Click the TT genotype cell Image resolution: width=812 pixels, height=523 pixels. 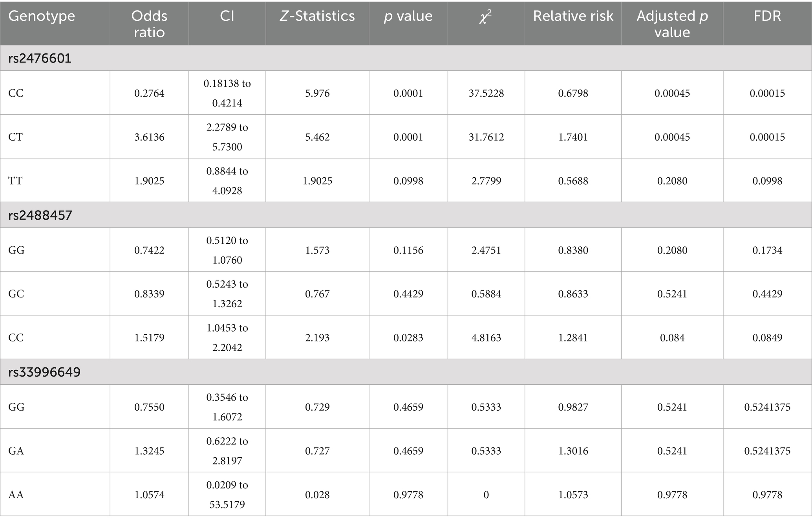coord(15,181)
